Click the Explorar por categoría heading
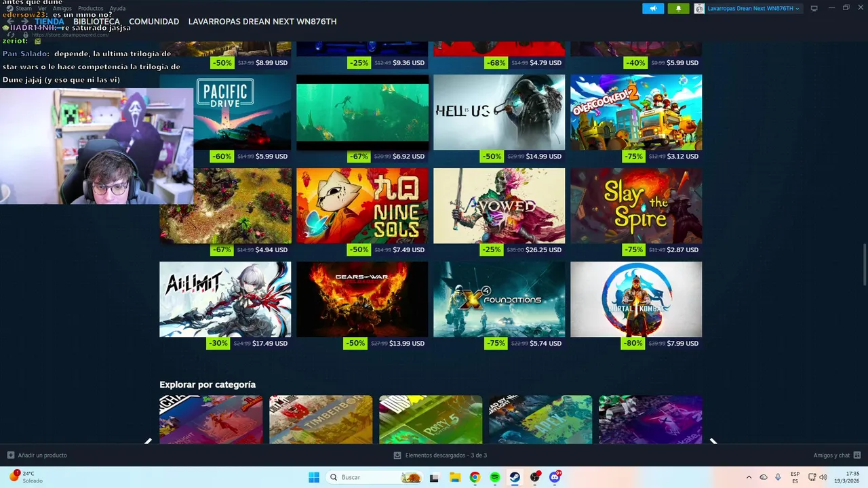This screenshot has height=488, width=868. tap(208, 384)
